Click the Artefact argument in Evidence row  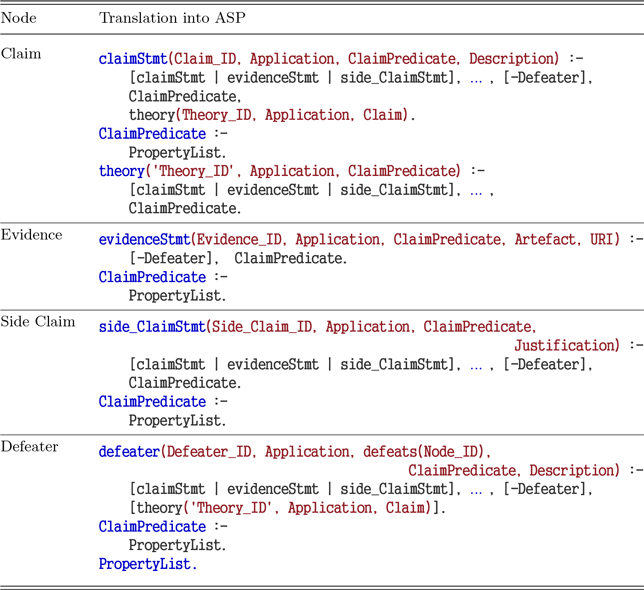pos(549,240)
